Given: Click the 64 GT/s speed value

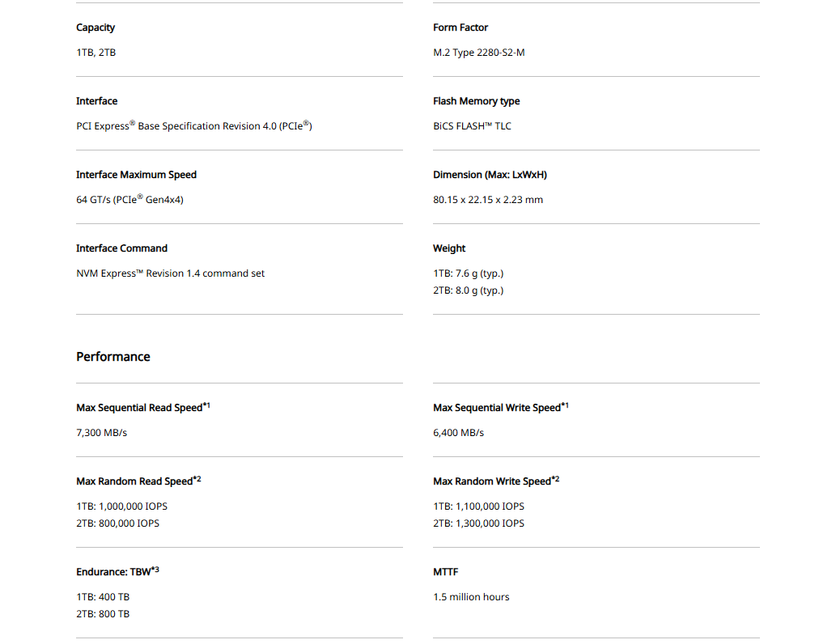Looking at the screenshot, I should (x=129, y=200).
